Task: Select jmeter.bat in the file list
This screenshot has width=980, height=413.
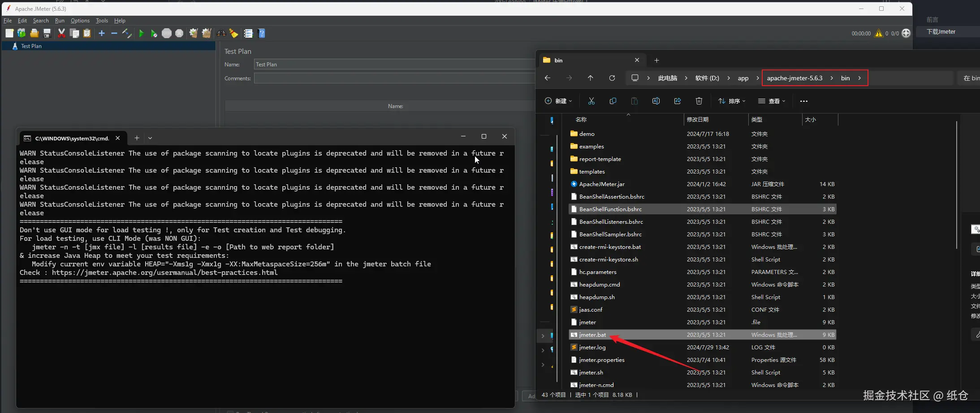Action: 592,335
